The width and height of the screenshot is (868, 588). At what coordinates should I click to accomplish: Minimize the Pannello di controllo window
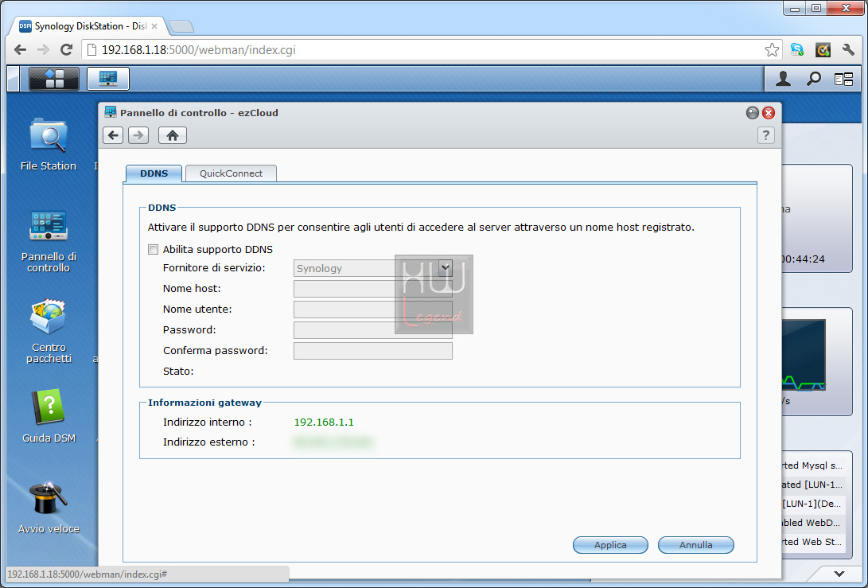pos(753,113)
